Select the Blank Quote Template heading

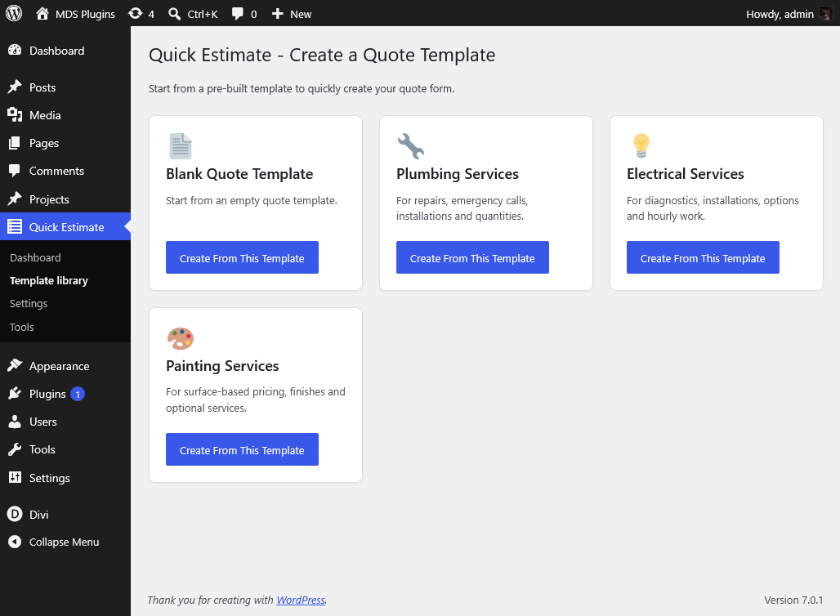[239, 174]
